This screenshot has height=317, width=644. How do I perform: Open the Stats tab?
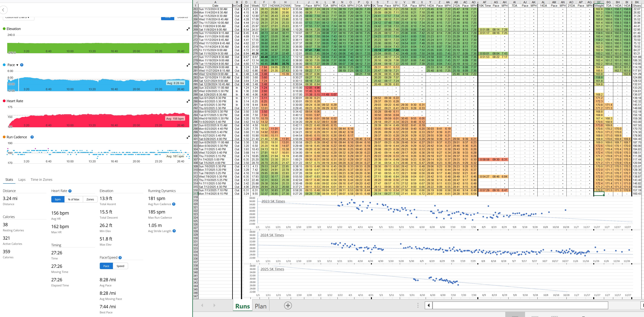9,180
